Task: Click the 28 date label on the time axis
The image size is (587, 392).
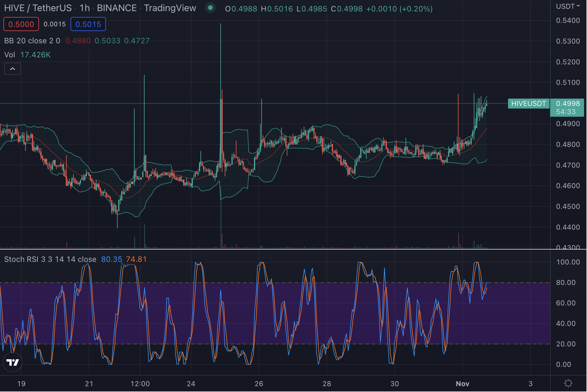Action: coord(327,384)
